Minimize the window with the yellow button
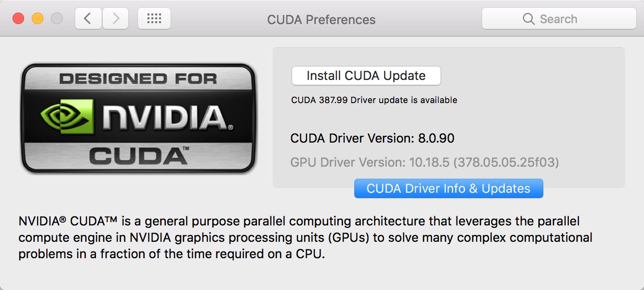This screenshot has height=290, width=644. [x=38, y=19]
